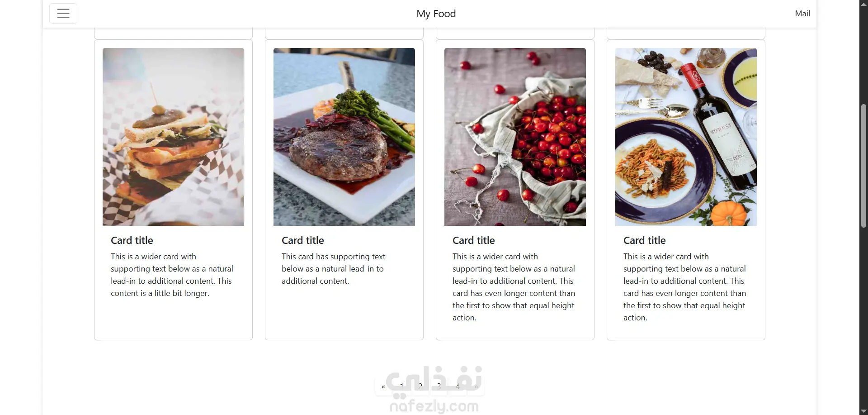Click Card title under the steak image
Screen dimensions: 868x415
click(x=303, y=240)
